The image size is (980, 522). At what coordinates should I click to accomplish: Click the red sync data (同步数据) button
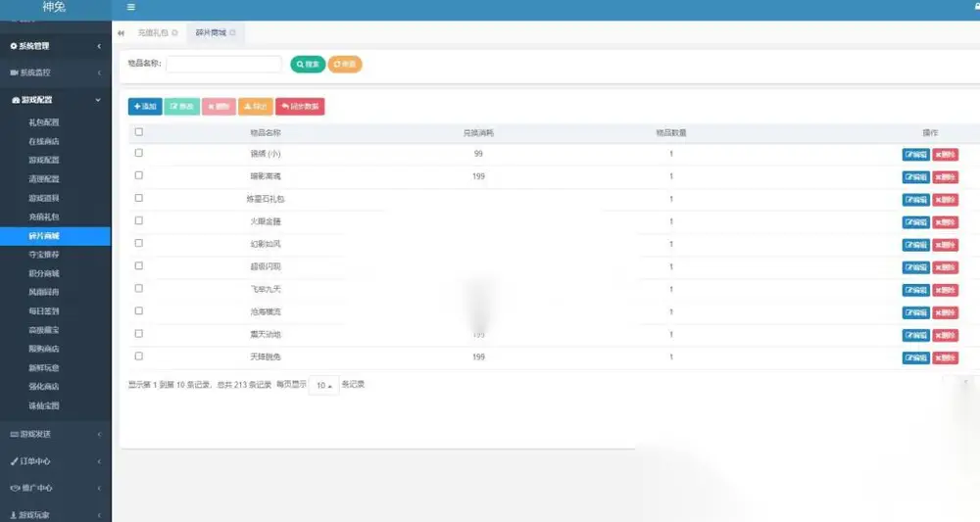pos(300,106)
